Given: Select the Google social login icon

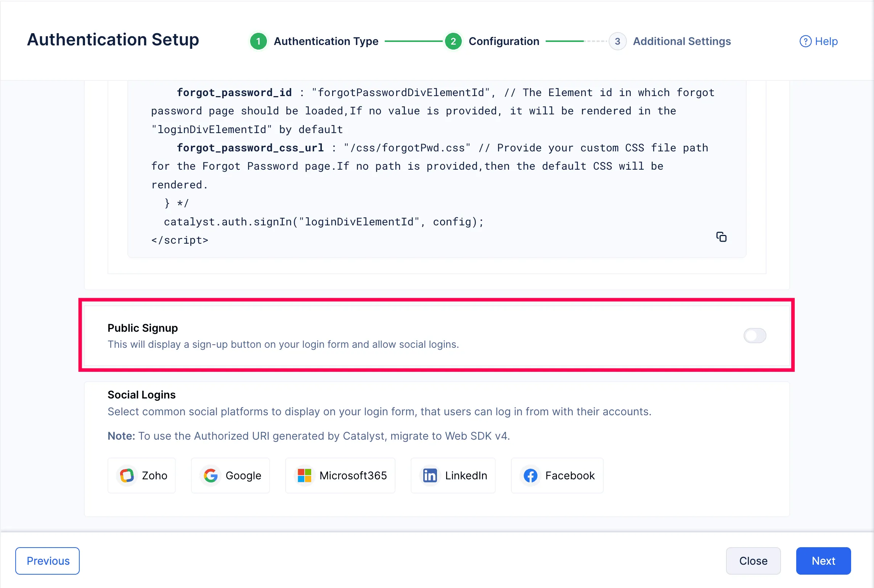Looking at the screenshot, I should point(210,475).
